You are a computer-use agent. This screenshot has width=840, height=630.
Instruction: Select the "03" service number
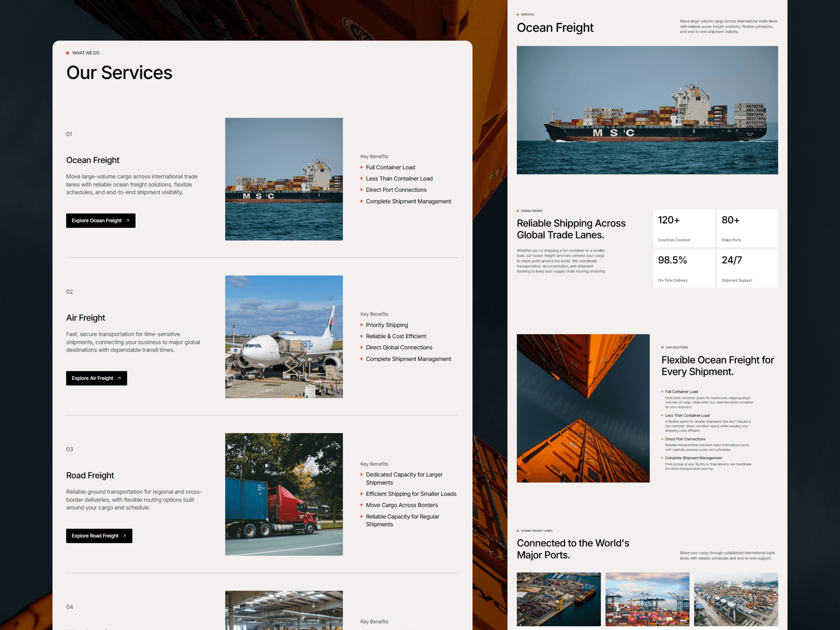pos(70,449)
